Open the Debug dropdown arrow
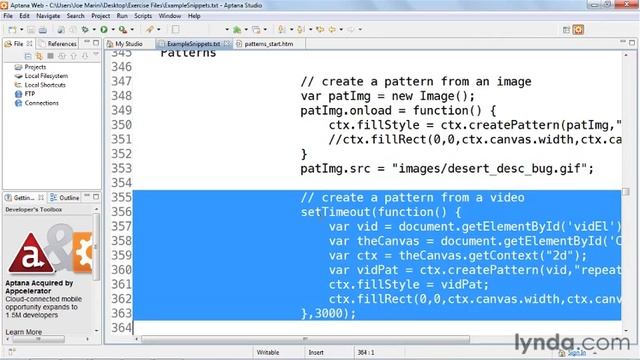640x360 pixels. coord(94,29)
